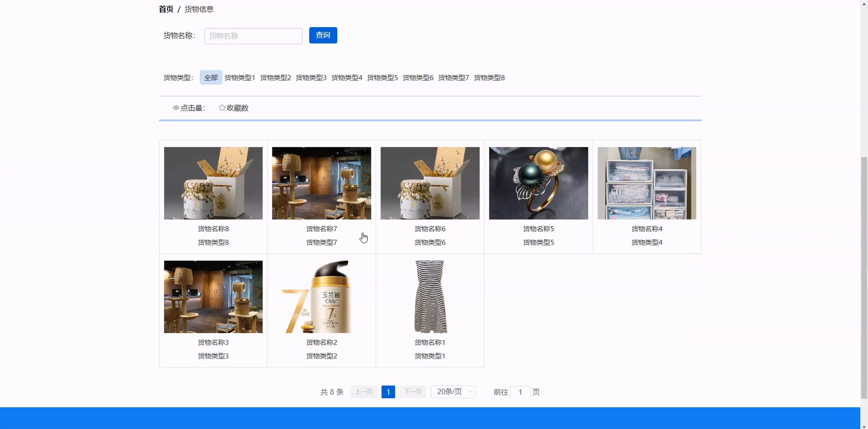Filter by 货物类型3
The image size is (868, 429).
pos(311,78)
